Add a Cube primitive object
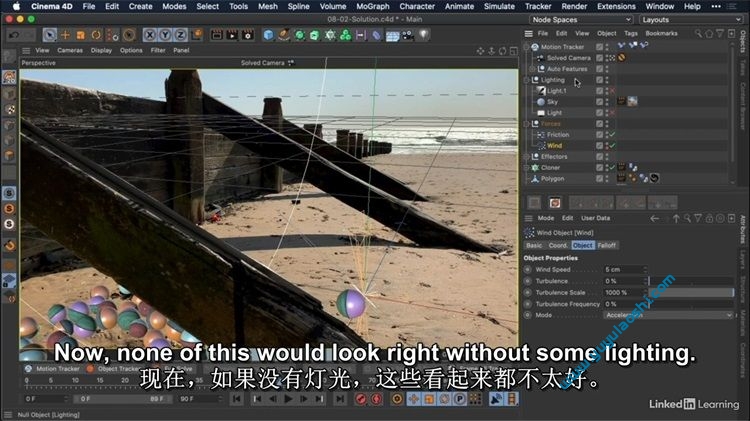 (268, 35)
